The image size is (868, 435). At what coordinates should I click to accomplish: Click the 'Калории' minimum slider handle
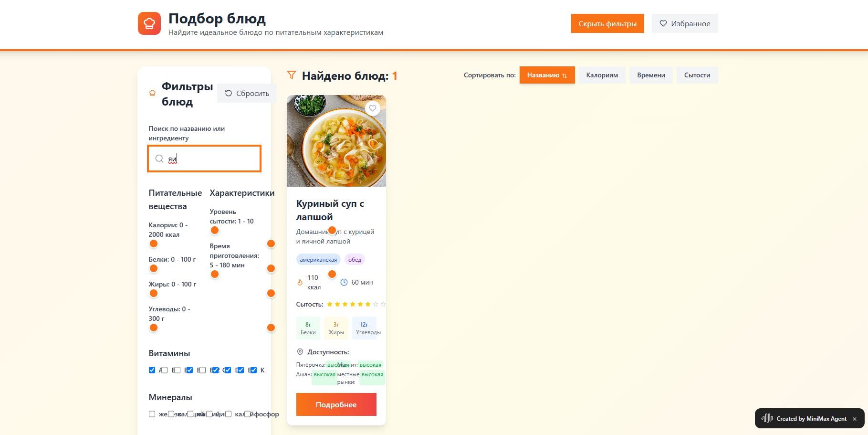tap(154, 244)
